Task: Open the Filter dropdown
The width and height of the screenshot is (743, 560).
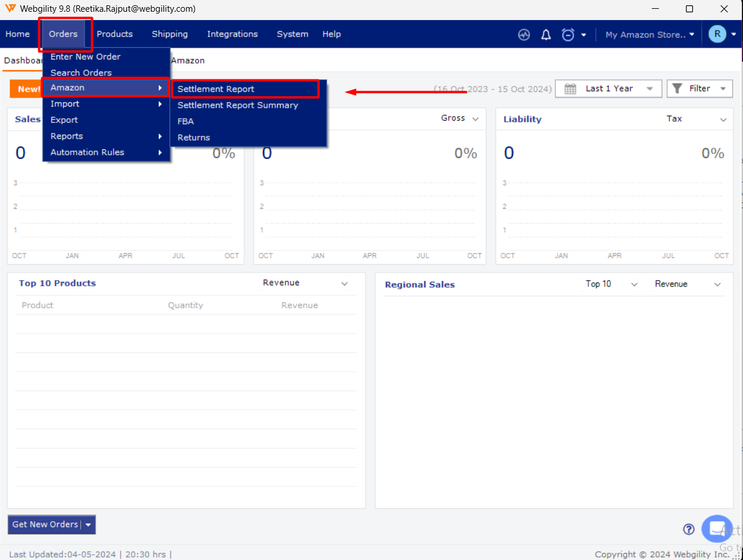Action: pyautogui.click(x=699, y=89)
